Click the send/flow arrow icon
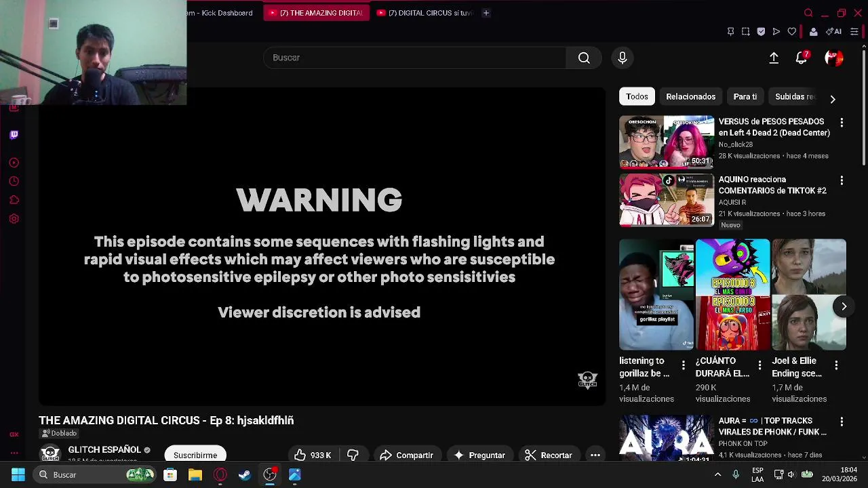This screenshot has height=488, width=868. tap(776, 31)
